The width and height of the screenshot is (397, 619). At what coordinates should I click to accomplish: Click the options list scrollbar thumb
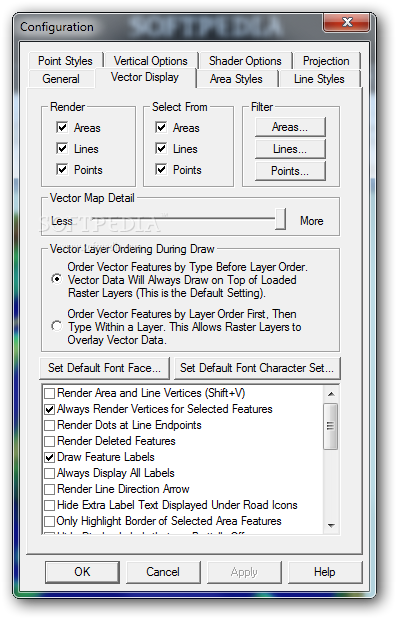coord(331,426)
